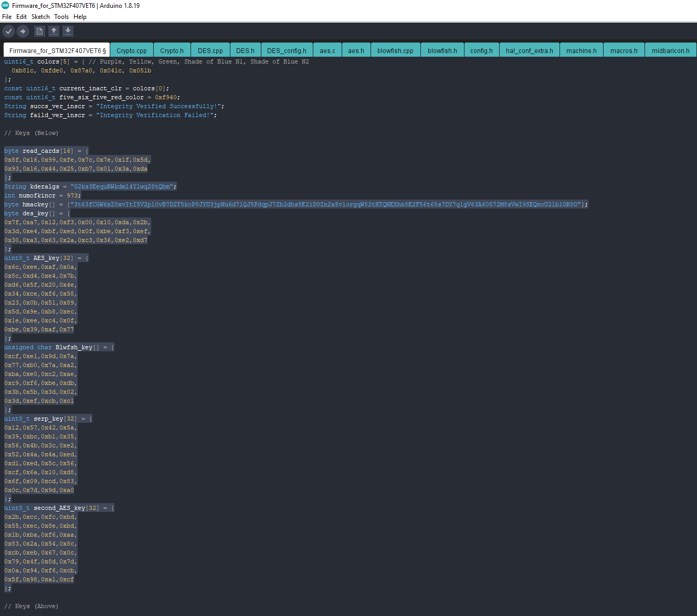Image resolution: width=697 pixels, height=616 pixels.
Task: Click the "Integrity Verified Successfully!" string
Action: (x=159, y=106)
